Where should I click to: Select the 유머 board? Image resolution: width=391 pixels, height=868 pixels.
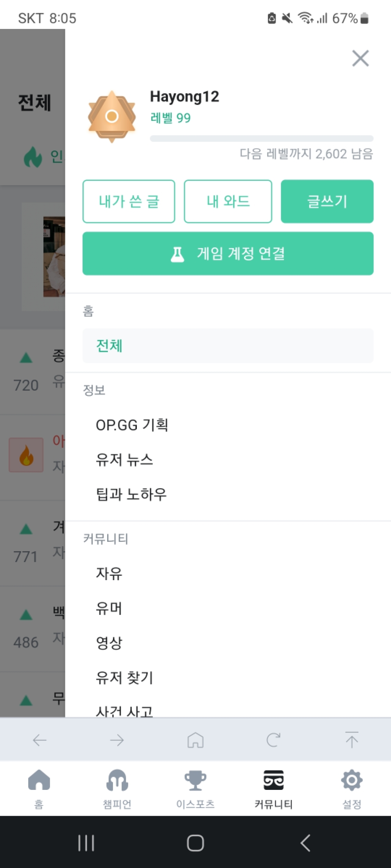(109, 608)
